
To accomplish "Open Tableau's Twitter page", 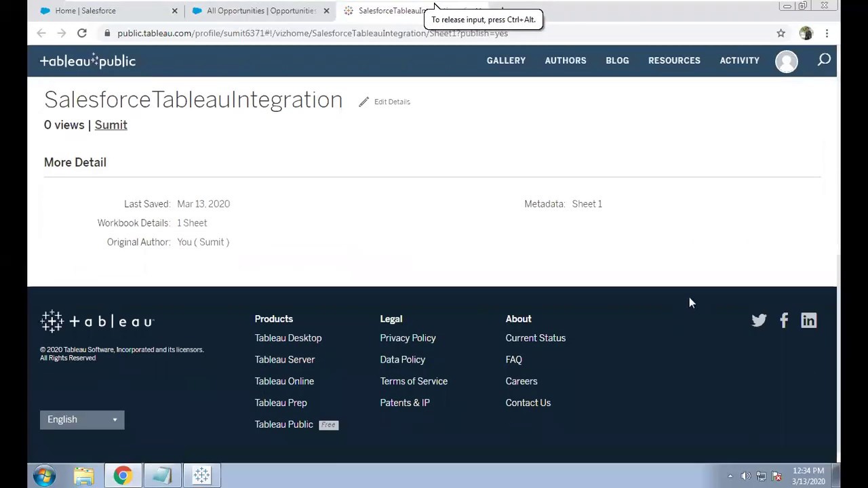I will (x=759, y=321).
